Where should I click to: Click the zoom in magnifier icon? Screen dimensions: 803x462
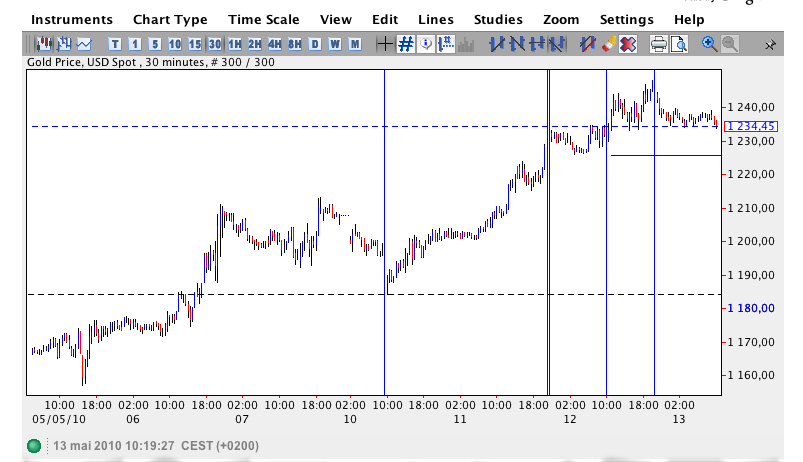click(710, 44)
